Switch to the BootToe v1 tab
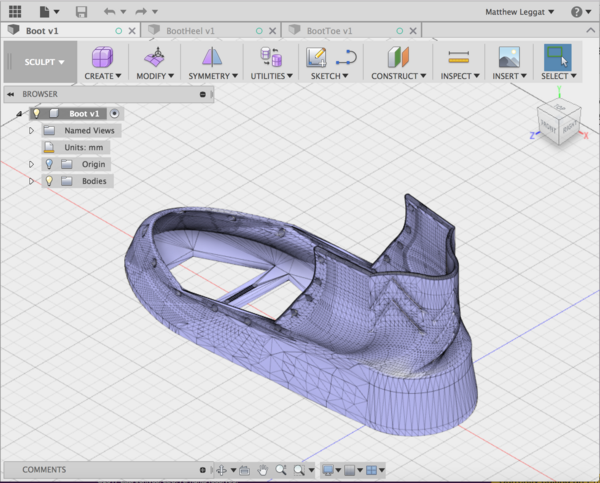600x483 pixels. coord(329,31)
